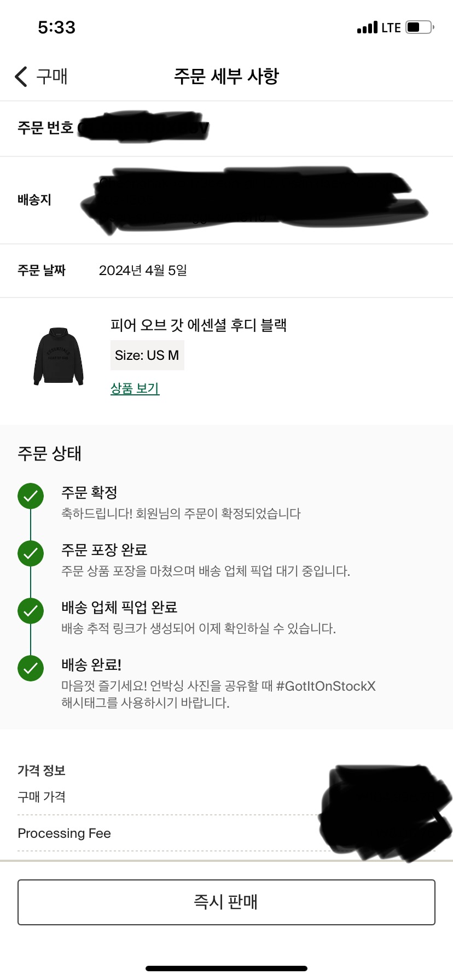Viewport: 453px width, 980px height.
Task: Go back via the 구매 label
Action: [52, 77]
